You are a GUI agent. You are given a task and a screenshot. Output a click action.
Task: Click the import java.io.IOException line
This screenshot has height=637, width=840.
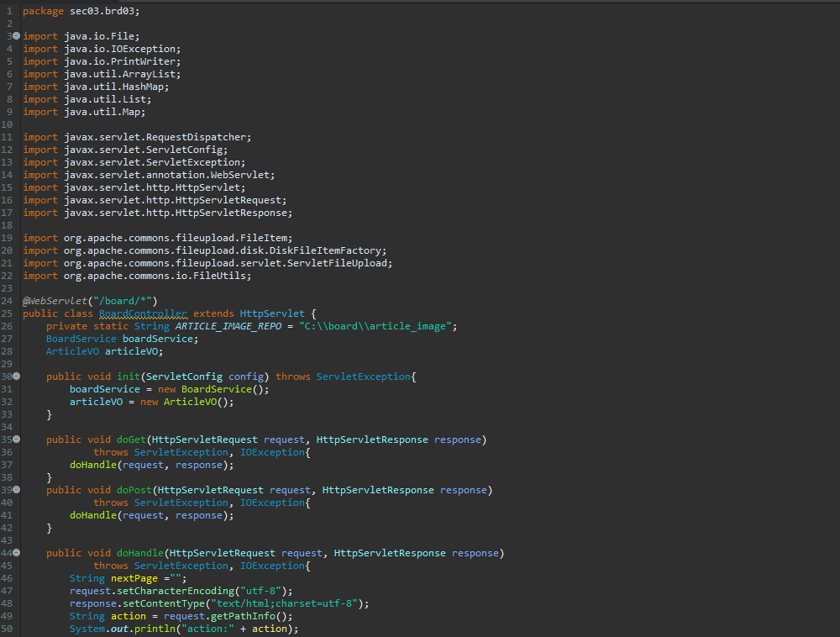[102, 49]
